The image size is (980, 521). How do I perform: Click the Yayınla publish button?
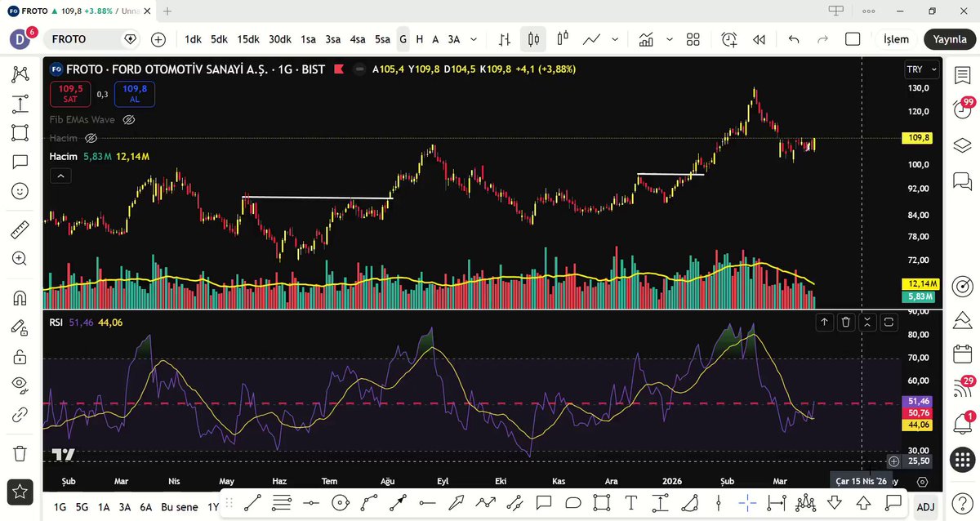950,39
